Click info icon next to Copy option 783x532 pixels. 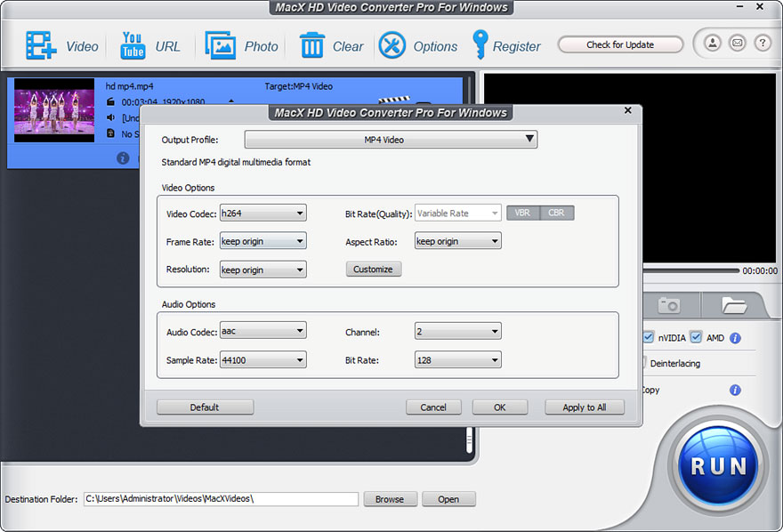(x=735, y=390)
